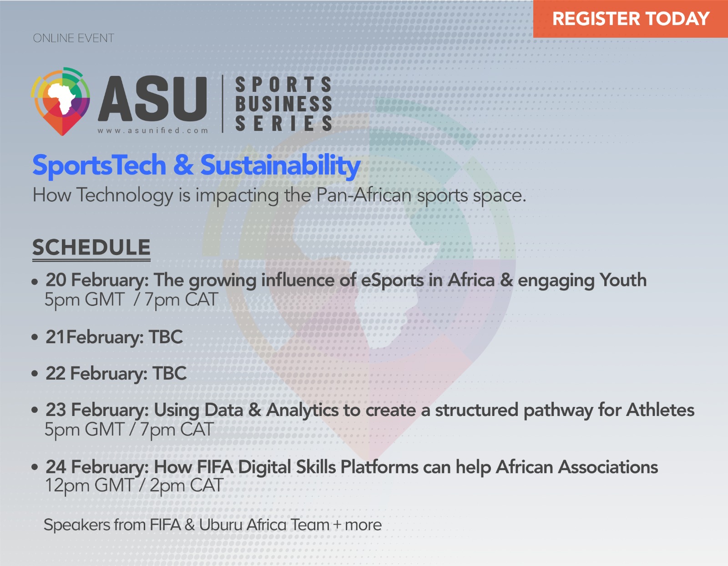
Task: Click the bullet before 23 February
Action: (x=35, y=411)
